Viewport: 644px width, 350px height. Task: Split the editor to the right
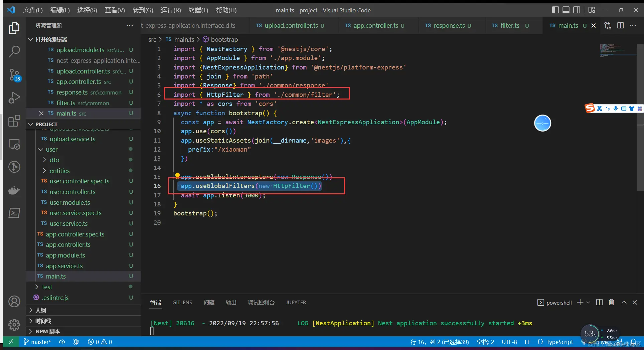click(621, 25)
